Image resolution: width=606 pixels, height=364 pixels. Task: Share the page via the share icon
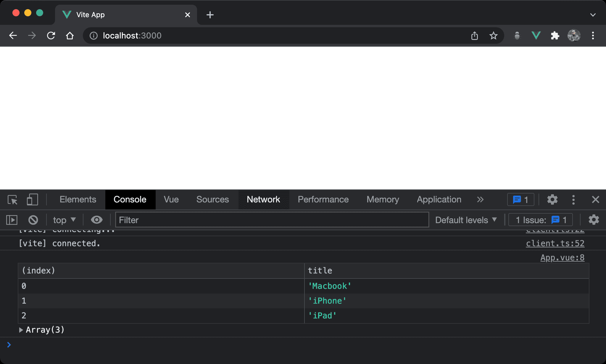tap(474, 36)
